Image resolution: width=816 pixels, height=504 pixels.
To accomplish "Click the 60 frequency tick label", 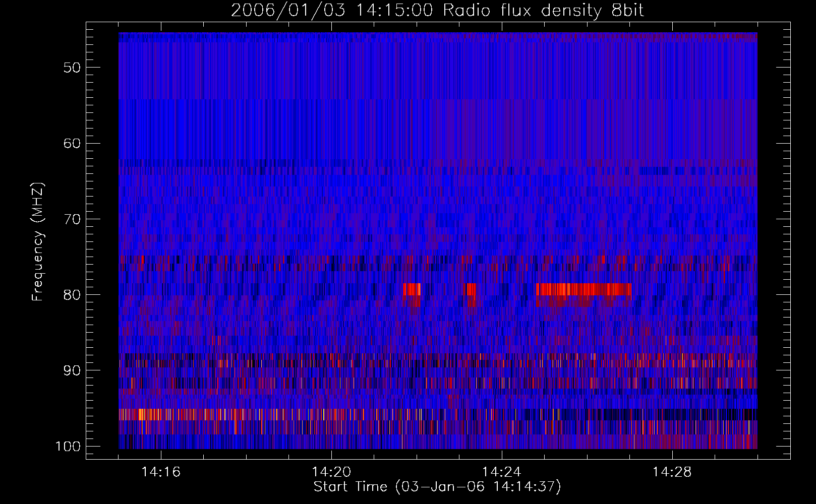I will (72, 143).
